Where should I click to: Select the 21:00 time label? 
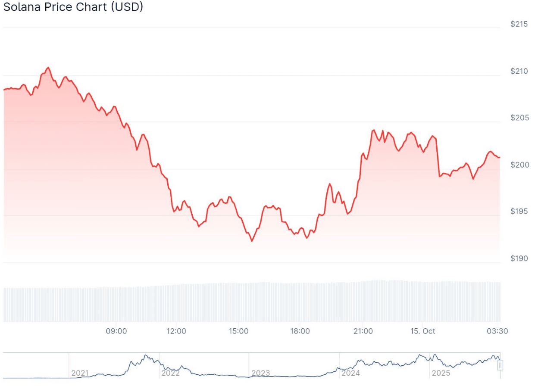click(363, 331)
